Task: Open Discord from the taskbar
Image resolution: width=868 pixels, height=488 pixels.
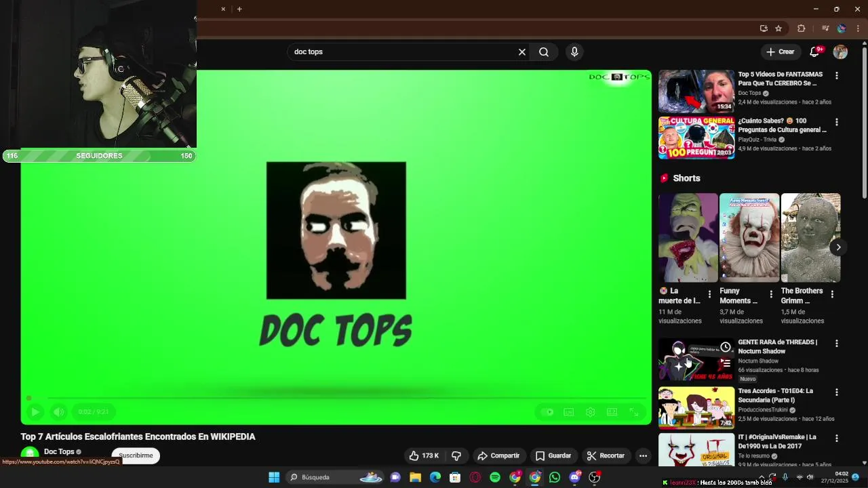Action: coord(575,477)
